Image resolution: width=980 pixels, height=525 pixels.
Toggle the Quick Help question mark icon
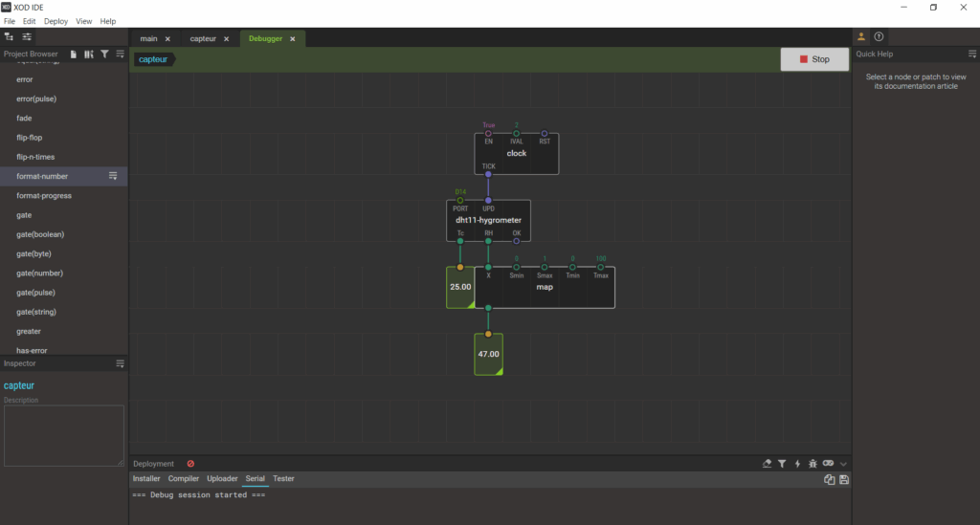point(879,37)
